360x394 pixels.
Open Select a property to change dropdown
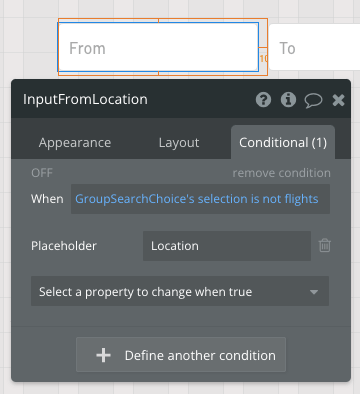(180, 291)
